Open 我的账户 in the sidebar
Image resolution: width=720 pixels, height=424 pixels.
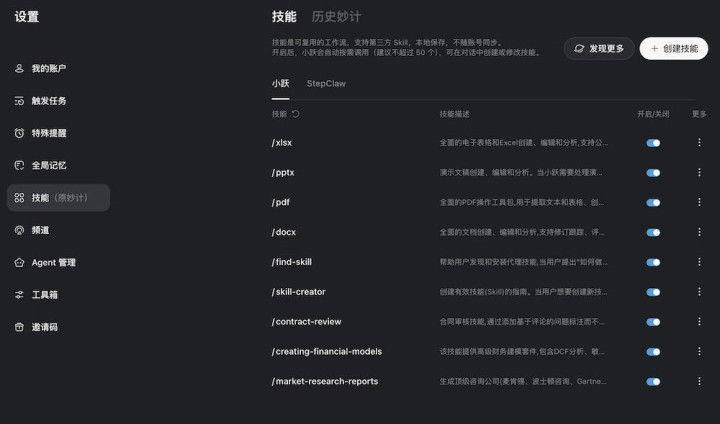58,68
